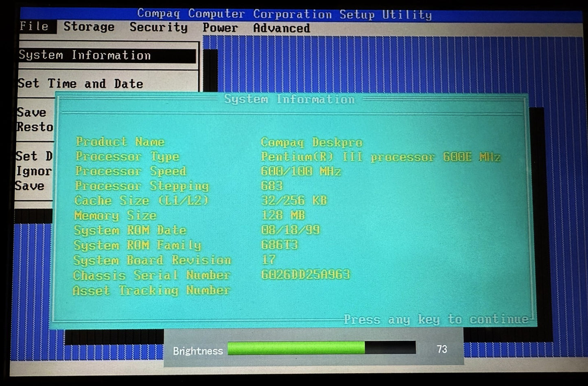Click the Asset Tracking Number label

(x=151, y=290)
